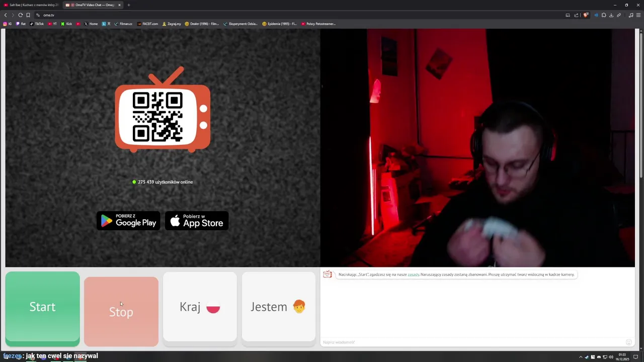The image size is (644, 362).
Task: Open the browser hamburger menu
Action: [638, 15]
